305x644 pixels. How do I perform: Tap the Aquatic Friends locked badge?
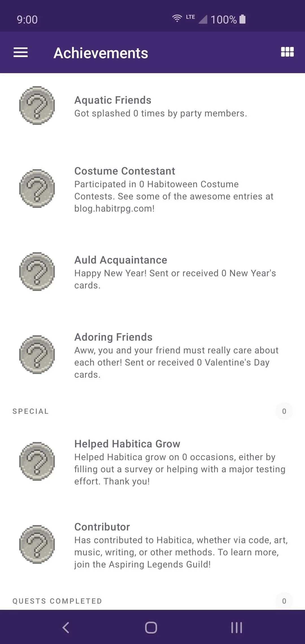coord(37,105)
